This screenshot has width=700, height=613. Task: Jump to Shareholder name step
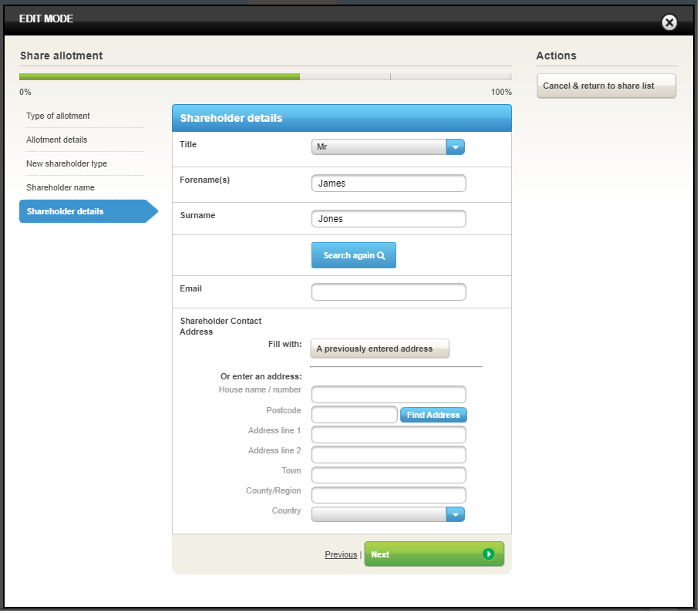point(60,187)
